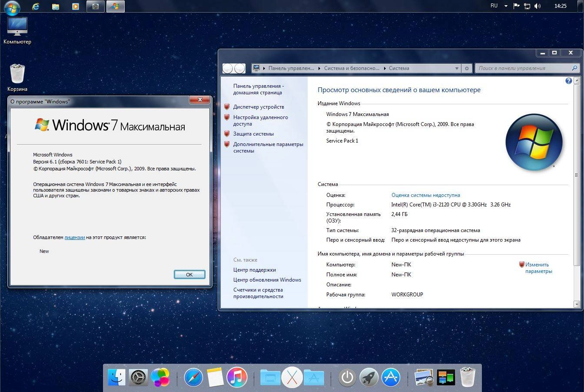Open the blue window folder in dock
The width and height of the screenshot is (584, 392).
[270, 377]
